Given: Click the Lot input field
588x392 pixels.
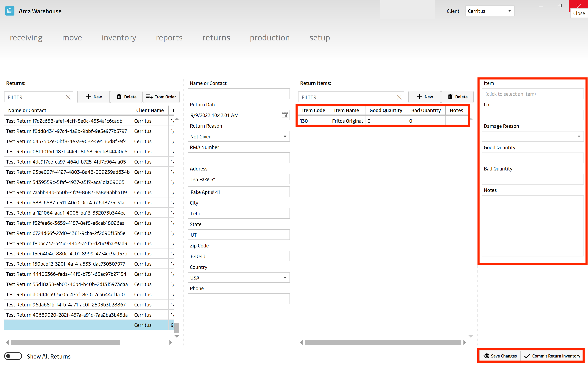Looking at the screenshot, I should tap(532, 115).
